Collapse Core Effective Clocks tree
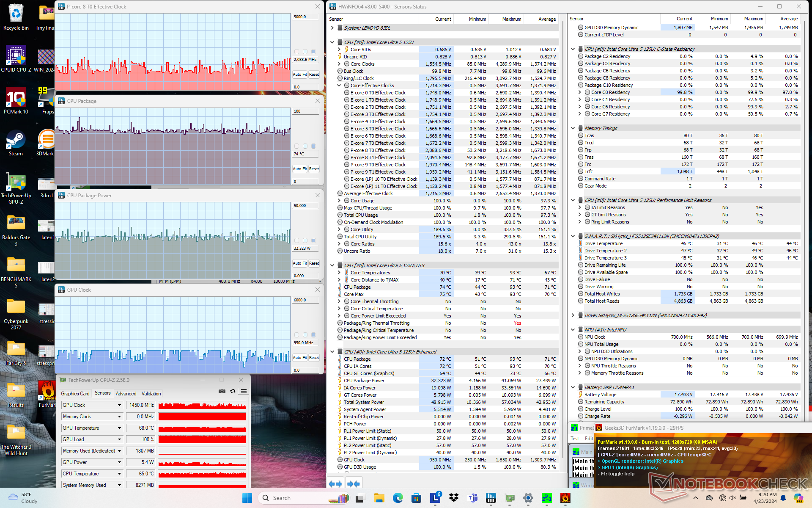 pyautogui.click(x=339, y=86)
